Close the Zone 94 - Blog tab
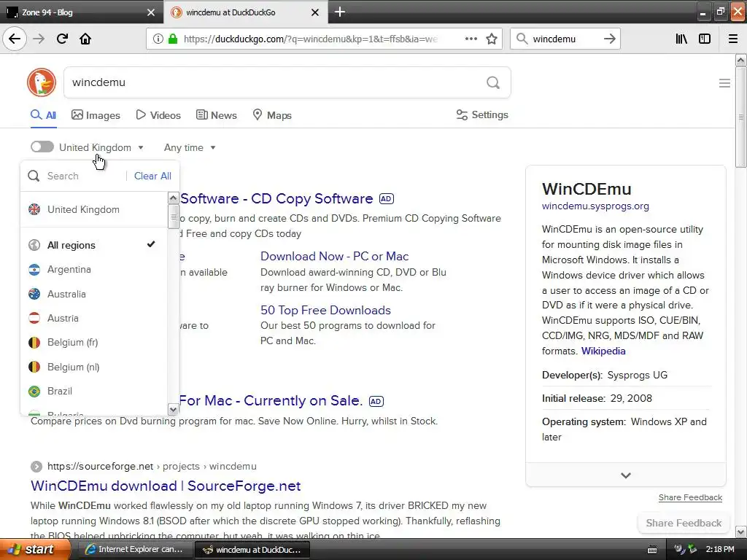The width and height of the screenshot is (747, 560). (x=150, y=12)
